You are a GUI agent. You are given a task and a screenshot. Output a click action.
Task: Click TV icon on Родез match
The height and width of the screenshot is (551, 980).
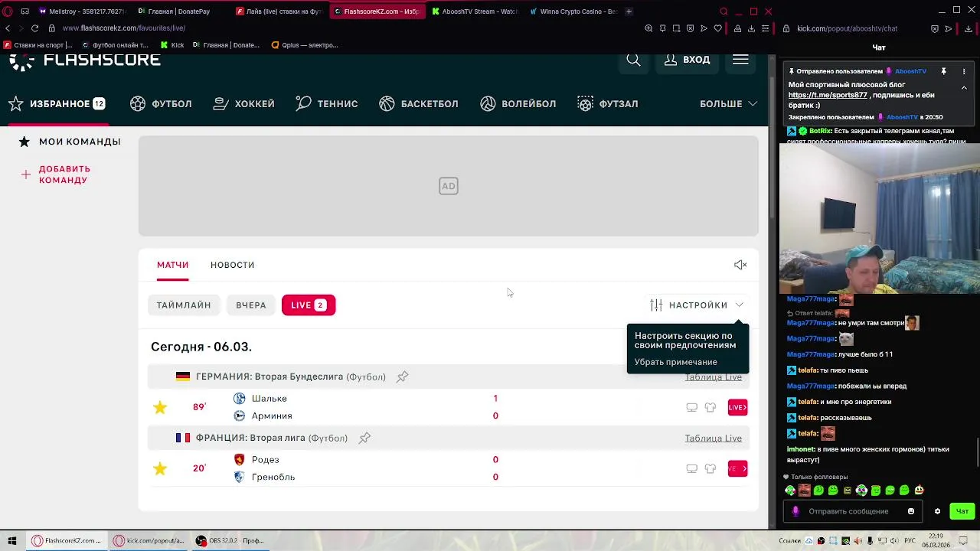[x=691, y=469]
